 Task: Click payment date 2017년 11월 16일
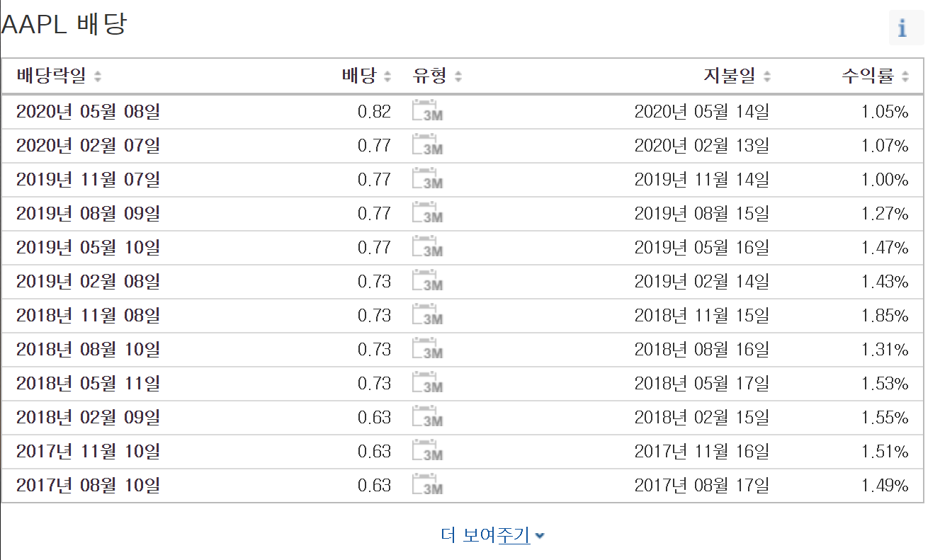point(701,452)
